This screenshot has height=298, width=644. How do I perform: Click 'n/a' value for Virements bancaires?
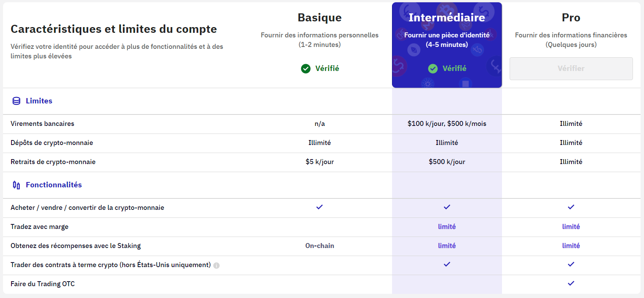click(320, 124)
